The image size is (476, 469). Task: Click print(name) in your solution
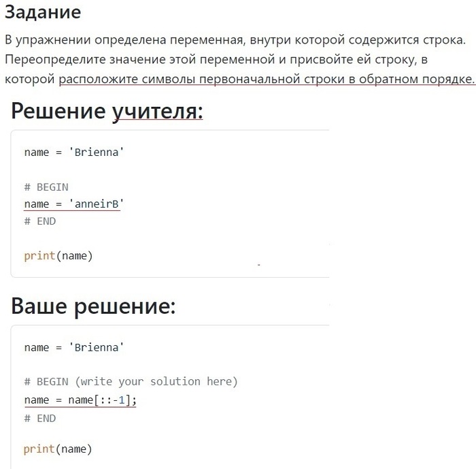(x=58, y=449)
